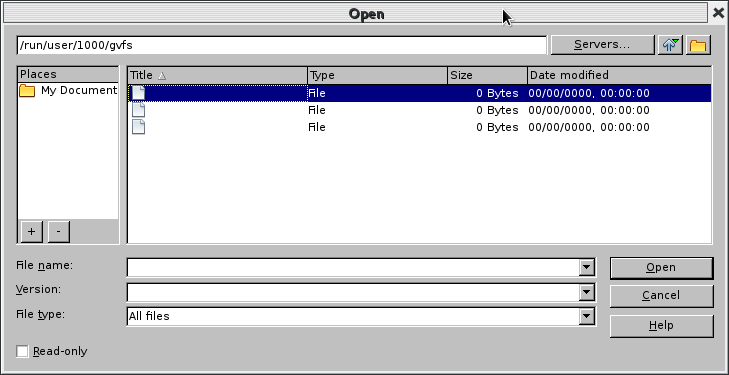The width and height of the screenshot is (729, 375).
Task: Sort by the Type column header
Action: click(x=378, y=75)
